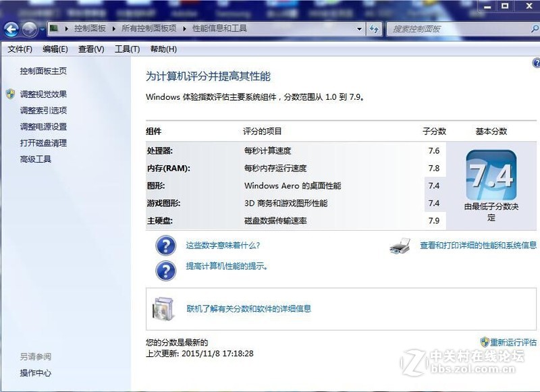
Task: Open 高级工具 link
Action: 36,159
